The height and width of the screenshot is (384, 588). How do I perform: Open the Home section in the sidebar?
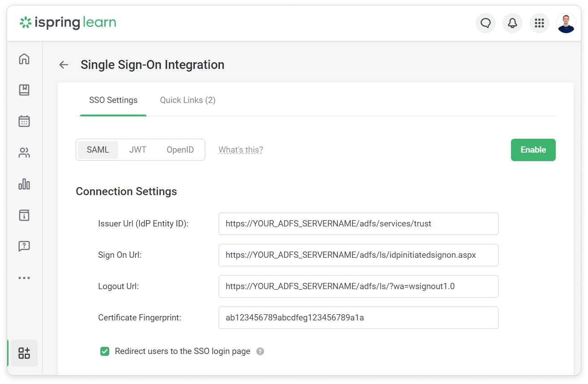tap(24, 59)
